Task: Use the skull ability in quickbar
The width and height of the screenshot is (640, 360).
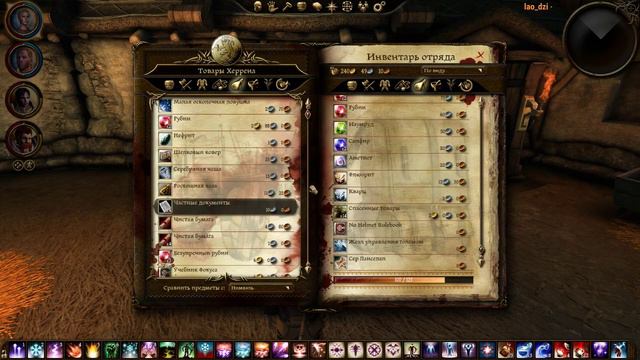Action: 300,350
